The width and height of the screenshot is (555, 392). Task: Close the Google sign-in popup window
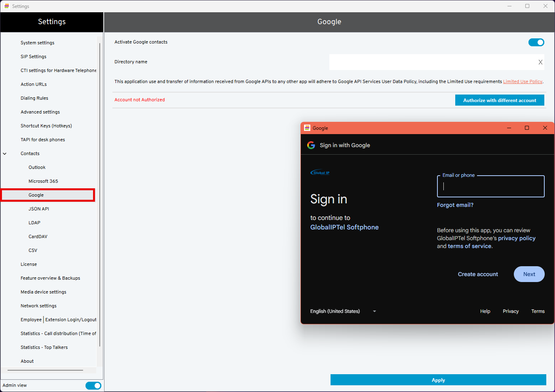pos(545,128)
